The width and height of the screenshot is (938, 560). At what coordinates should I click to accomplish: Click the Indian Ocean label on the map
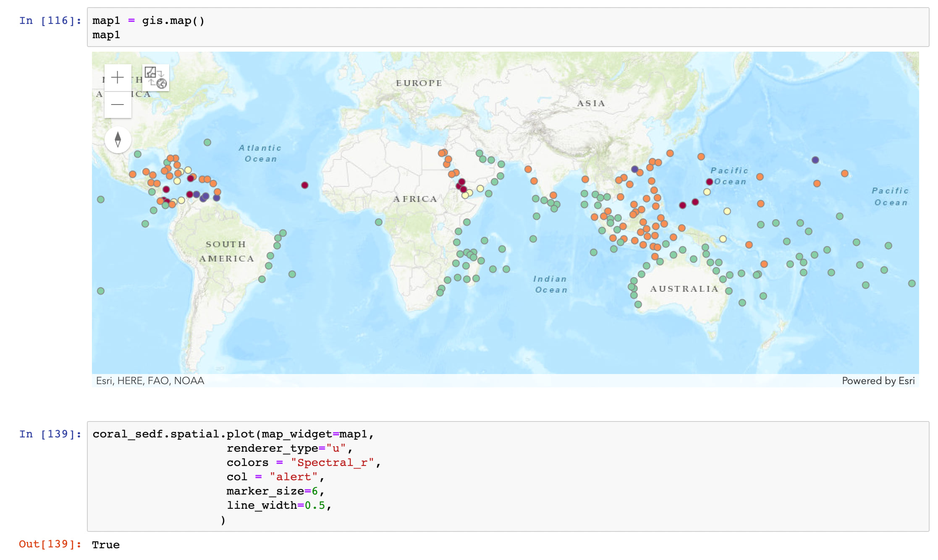click(550, 284)
